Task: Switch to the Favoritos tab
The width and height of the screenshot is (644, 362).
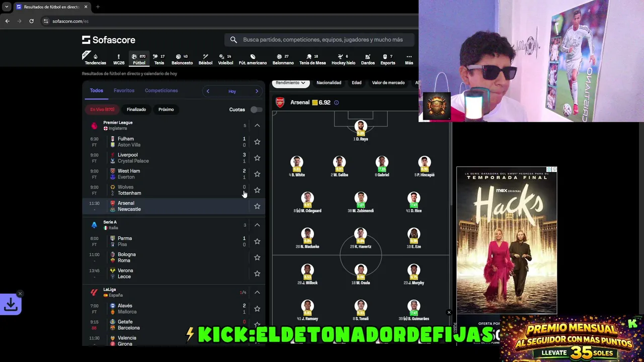Action: 124,90
